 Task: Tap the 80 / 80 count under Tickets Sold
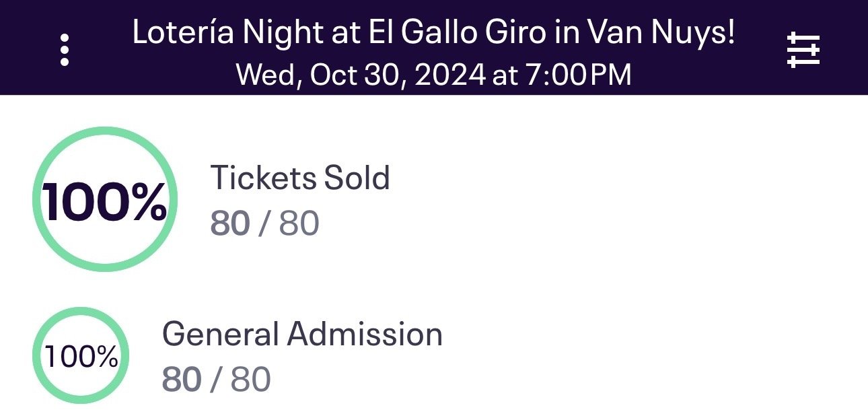(x=264, y=223)
